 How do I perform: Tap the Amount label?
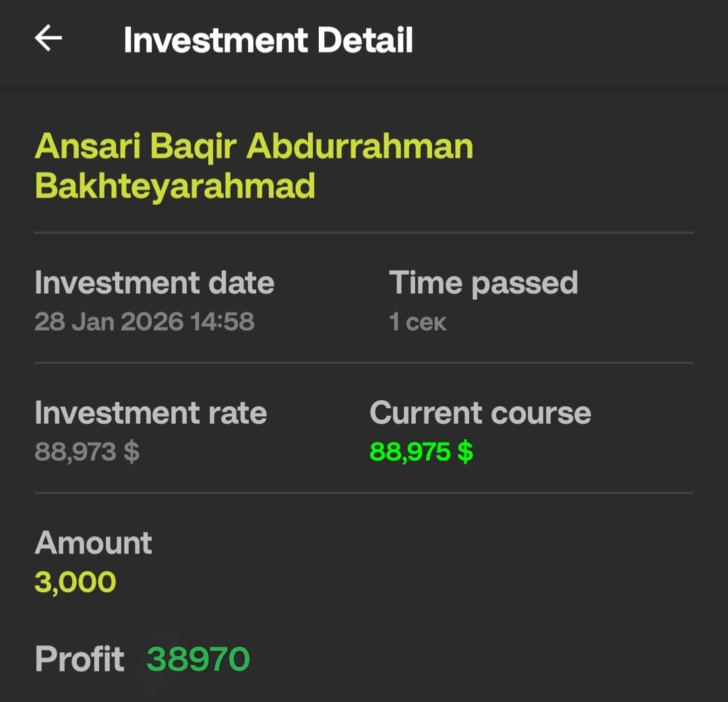93,542
